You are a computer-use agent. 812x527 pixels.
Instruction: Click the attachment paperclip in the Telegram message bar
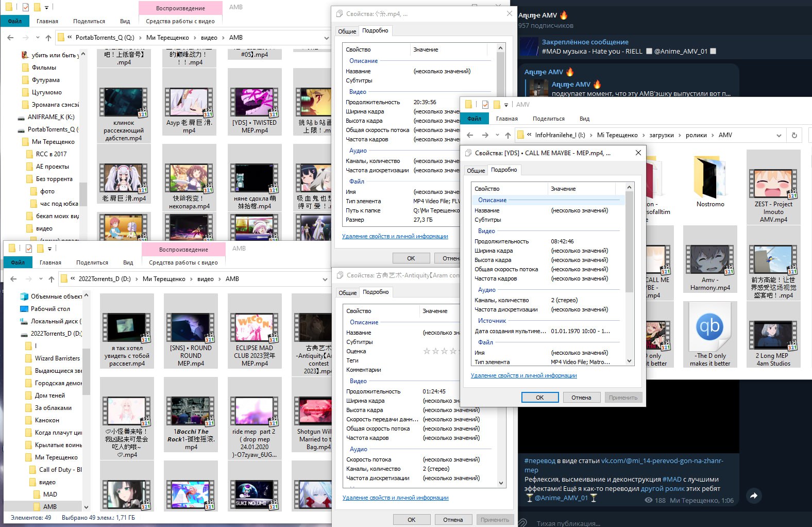coord(522,523)
